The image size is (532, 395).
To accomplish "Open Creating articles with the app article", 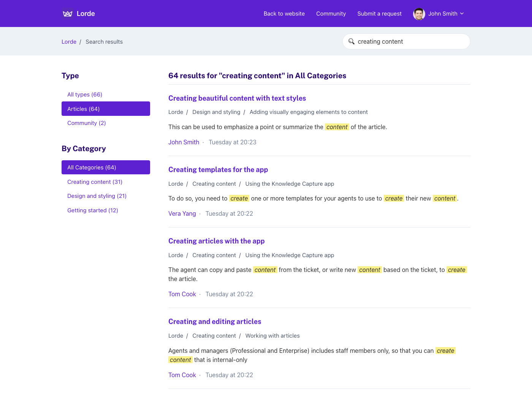I will [x=216, y=241].
